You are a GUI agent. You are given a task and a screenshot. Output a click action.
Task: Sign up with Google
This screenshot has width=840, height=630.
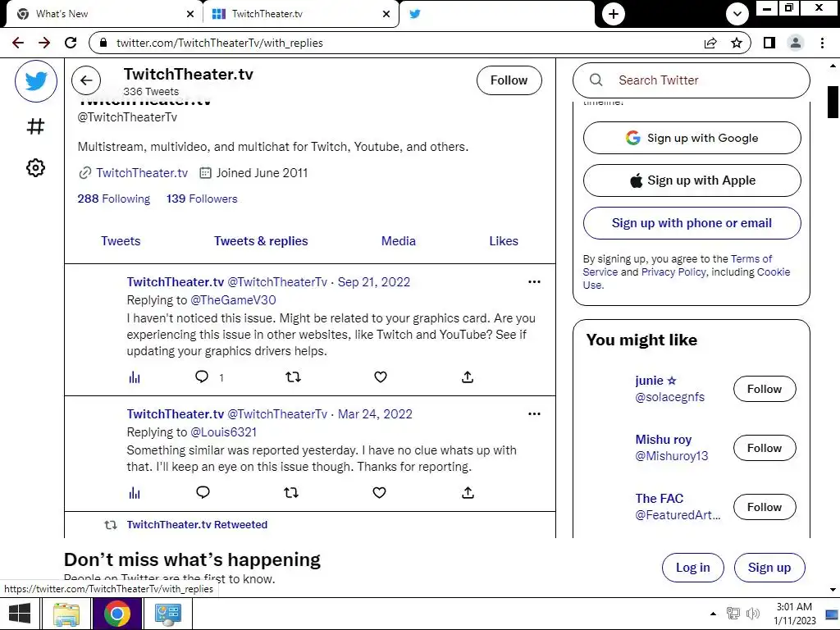tap(692, 138)
